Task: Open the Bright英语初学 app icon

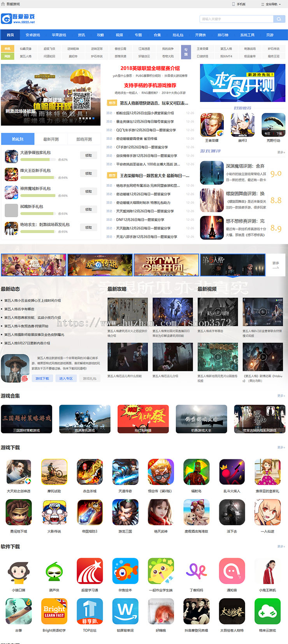Action: [54, 611]
